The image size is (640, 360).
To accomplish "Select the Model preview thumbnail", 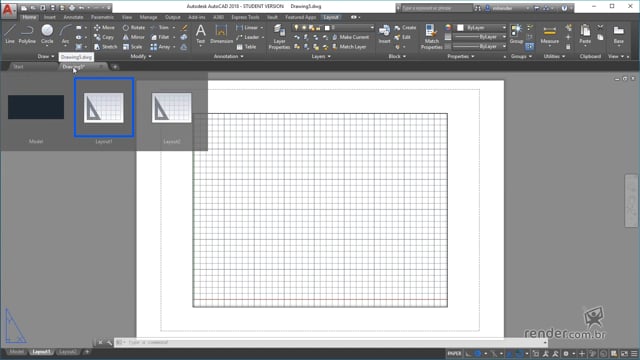I will (x=36, y=107).
